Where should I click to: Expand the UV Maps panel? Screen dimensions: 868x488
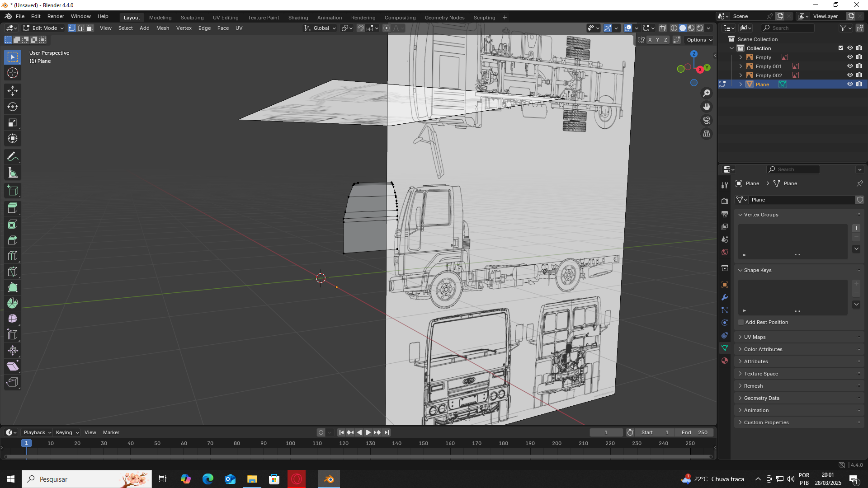[755, 337]
